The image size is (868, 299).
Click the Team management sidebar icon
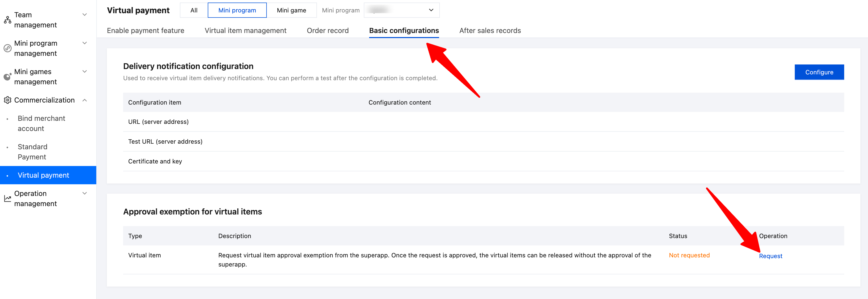pyautogui.click(x=7, y=20)
